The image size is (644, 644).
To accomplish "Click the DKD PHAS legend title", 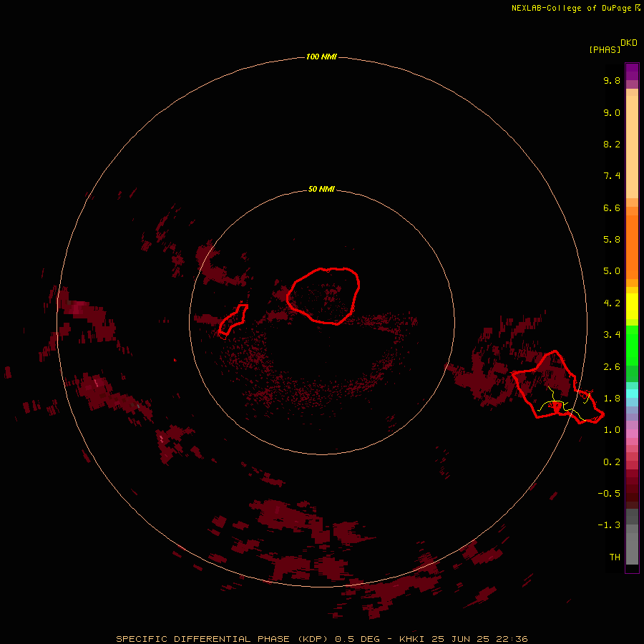I will pyautogui.click(x=613, y=46).
